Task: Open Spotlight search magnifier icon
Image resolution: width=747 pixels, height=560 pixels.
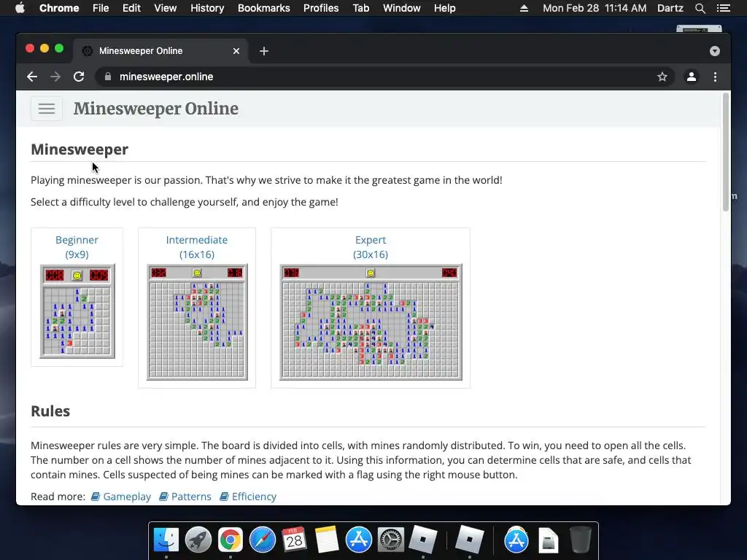Action: (700, 8)
